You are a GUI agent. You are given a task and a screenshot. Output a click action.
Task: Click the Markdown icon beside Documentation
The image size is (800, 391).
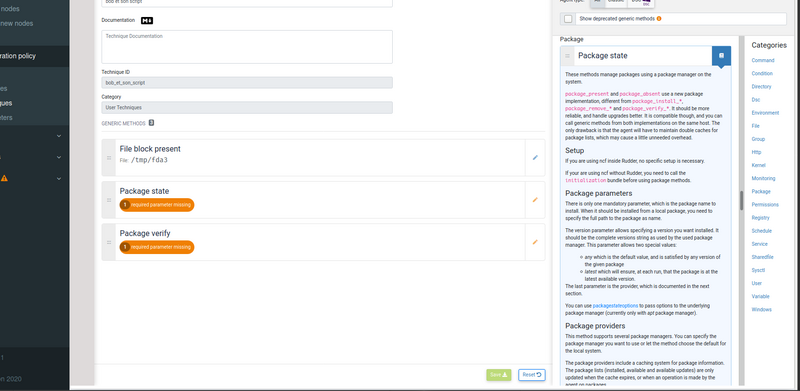point(147,20)
